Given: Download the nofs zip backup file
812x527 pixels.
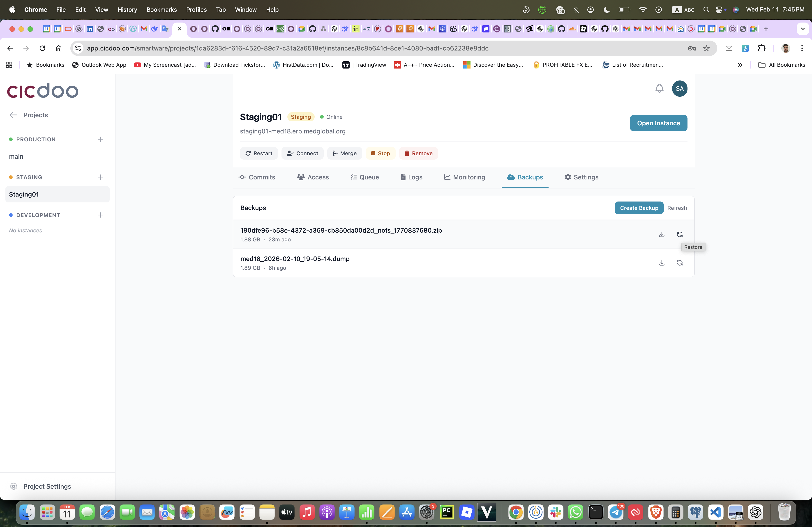Looking at the screenshot, I should pyautogui.click(x=662, y=234).
